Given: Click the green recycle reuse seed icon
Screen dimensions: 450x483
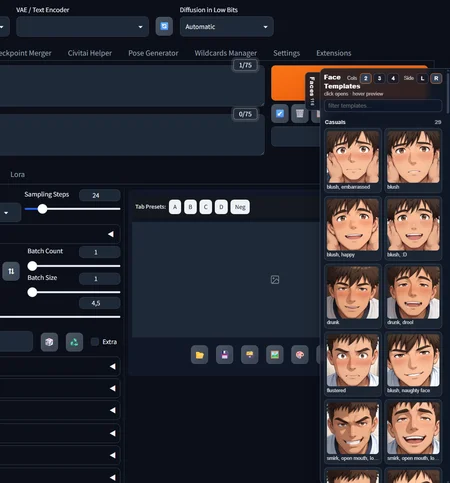Looking at the screenshot, I should pos(74,342).
